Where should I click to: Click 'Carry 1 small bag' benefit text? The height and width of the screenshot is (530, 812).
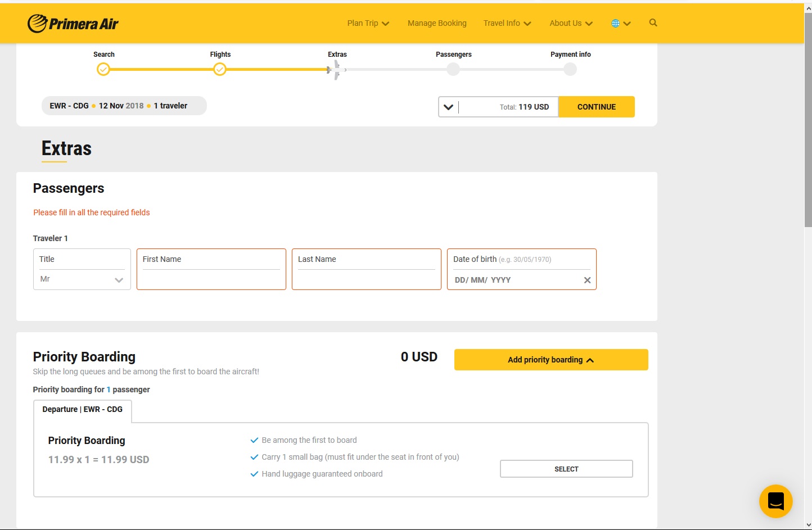360,457
